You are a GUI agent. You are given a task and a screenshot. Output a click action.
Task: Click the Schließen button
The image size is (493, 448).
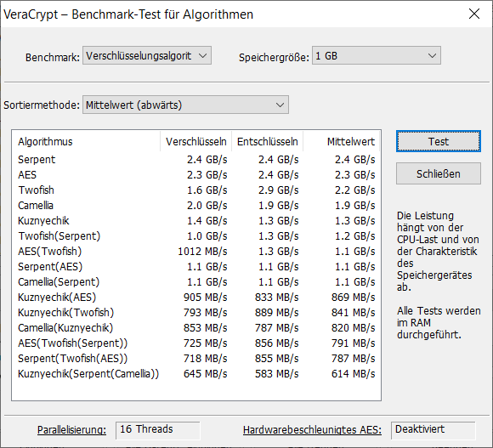pyautogui.click(x=439, y=173)
